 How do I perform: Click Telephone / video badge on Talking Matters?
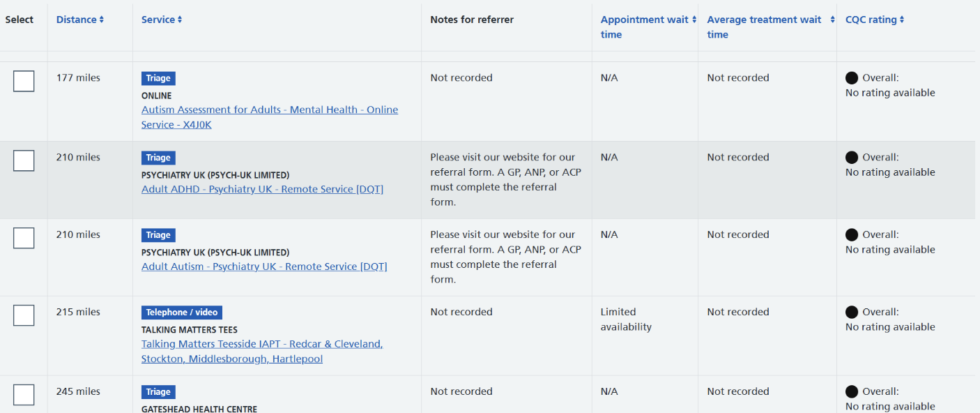(181, 313)
